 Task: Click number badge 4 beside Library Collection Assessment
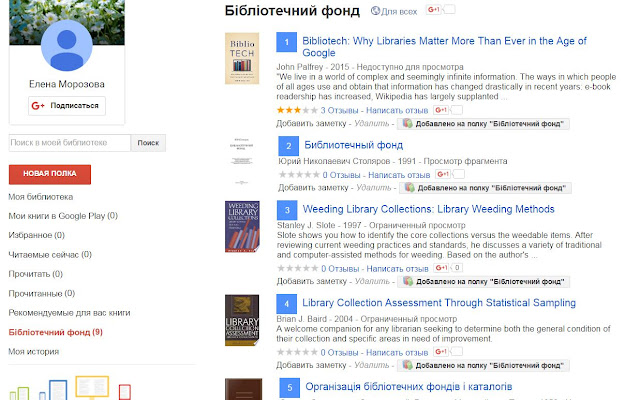(x=287, y=304)
